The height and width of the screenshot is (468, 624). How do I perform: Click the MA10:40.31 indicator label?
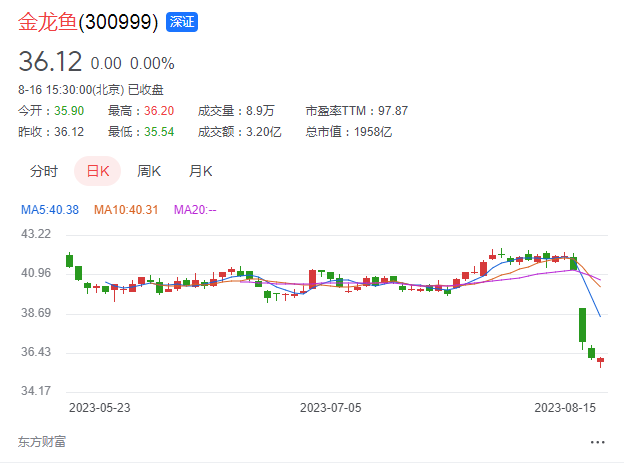[126, 210]
